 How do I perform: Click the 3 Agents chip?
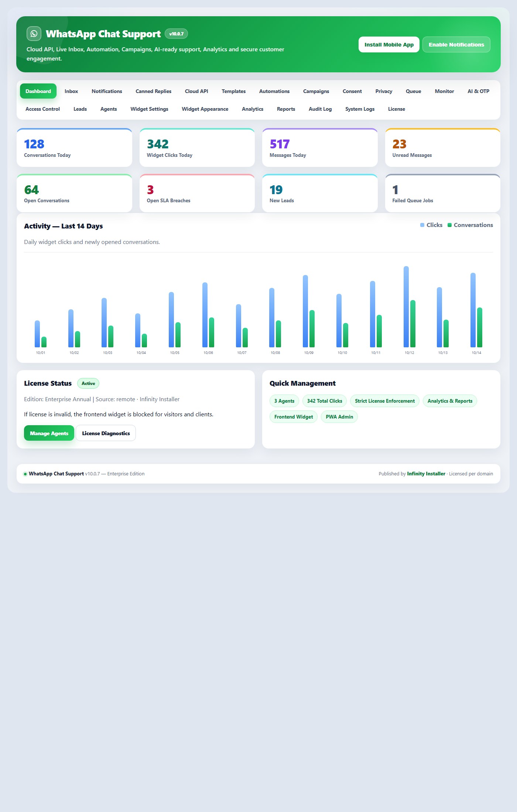click(x=284, y=401)
